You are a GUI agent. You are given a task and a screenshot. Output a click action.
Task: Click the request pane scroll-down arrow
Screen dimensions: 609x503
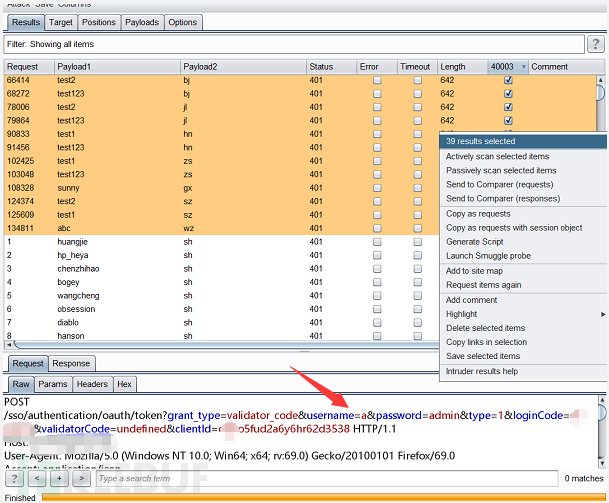point(602,463)
